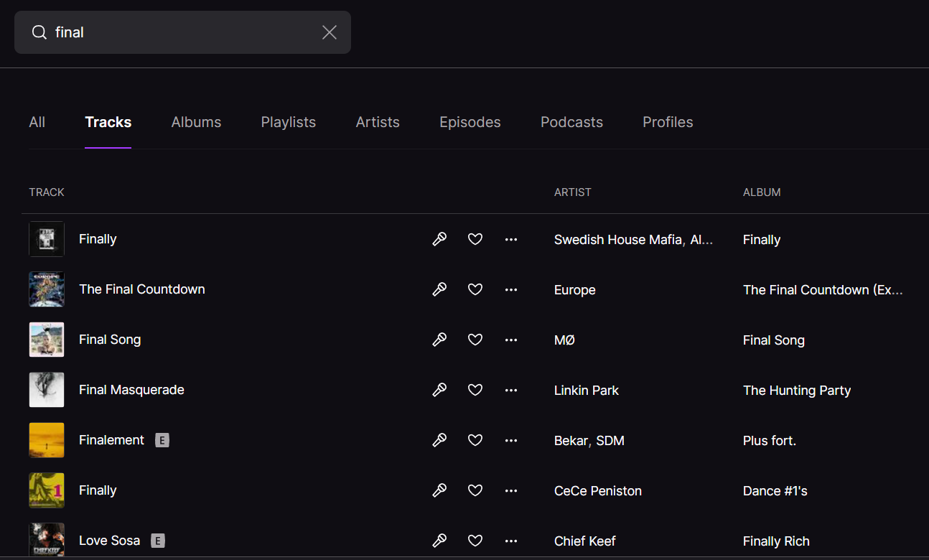Open the CeCe Peniston artist page

[x=598, y=491]
